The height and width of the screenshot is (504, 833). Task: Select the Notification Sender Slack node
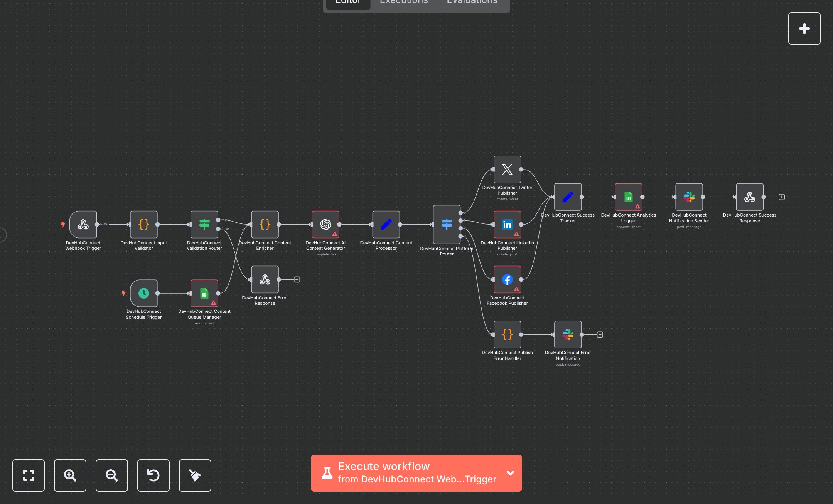coord(689,197)
